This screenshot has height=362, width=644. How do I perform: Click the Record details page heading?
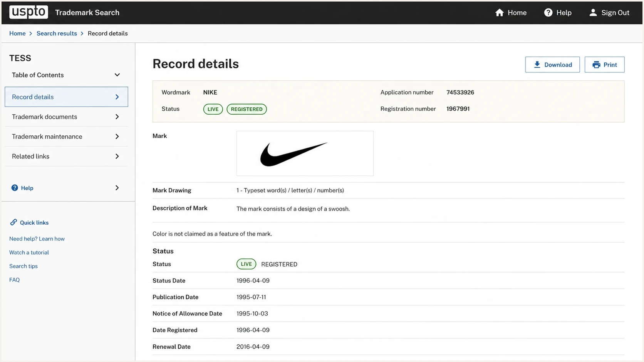tap(196, 64)
